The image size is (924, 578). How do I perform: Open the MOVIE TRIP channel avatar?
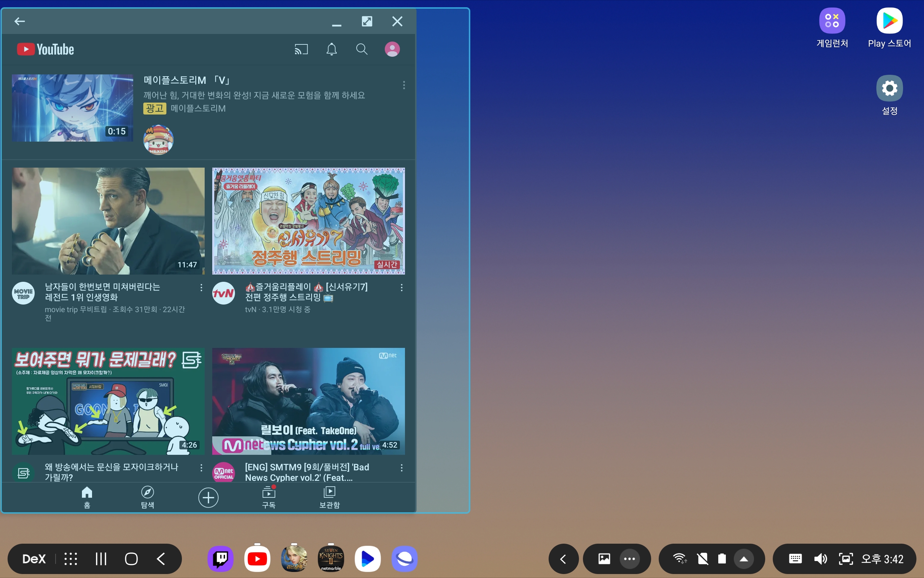click(23, 293)
